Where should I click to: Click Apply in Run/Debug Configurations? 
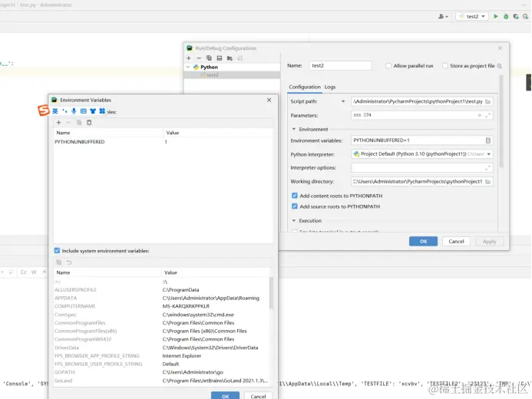[489, 242]
